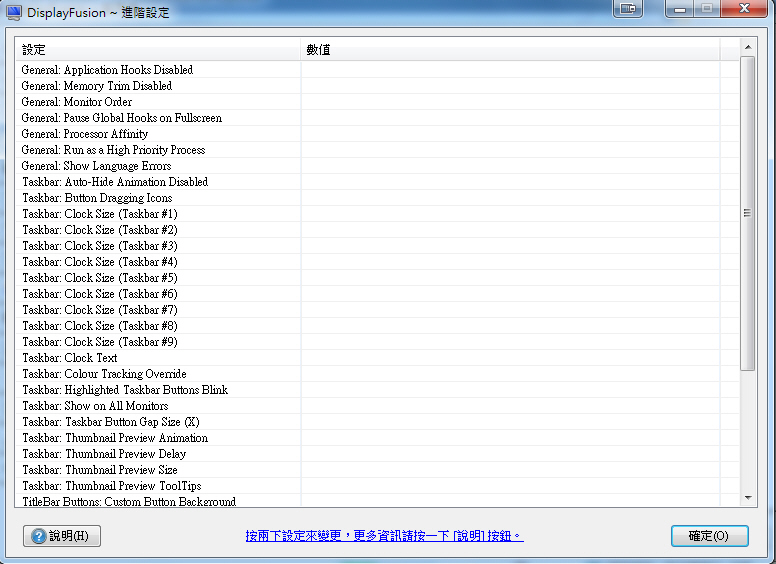This screenshot has width=776, height=564.
Task: Confirm with the 確定(O) button
Action: pyautogui.click(x=709, y=536)
